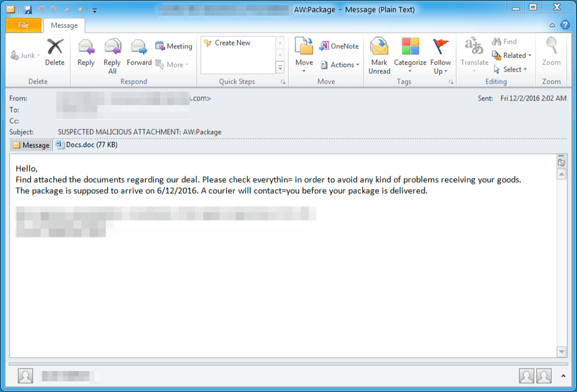The width and height of the screenshot is (577, 392).
Task: Open the Junk dropdown
Action: coord(25,56)
